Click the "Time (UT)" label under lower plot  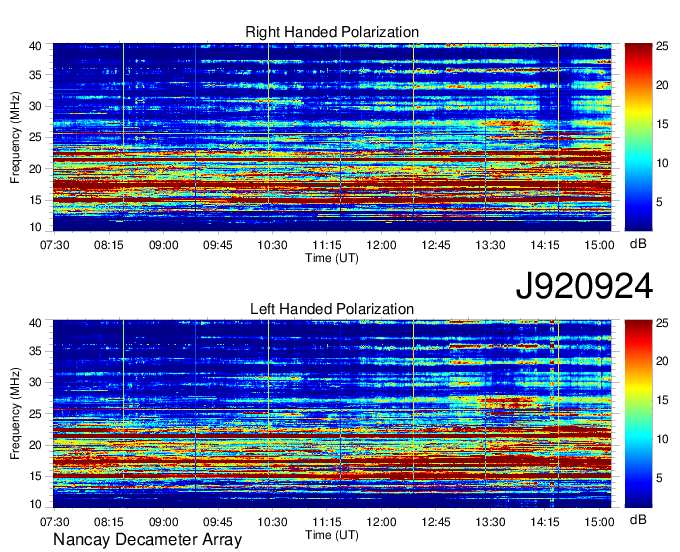[x=332, y=535]
